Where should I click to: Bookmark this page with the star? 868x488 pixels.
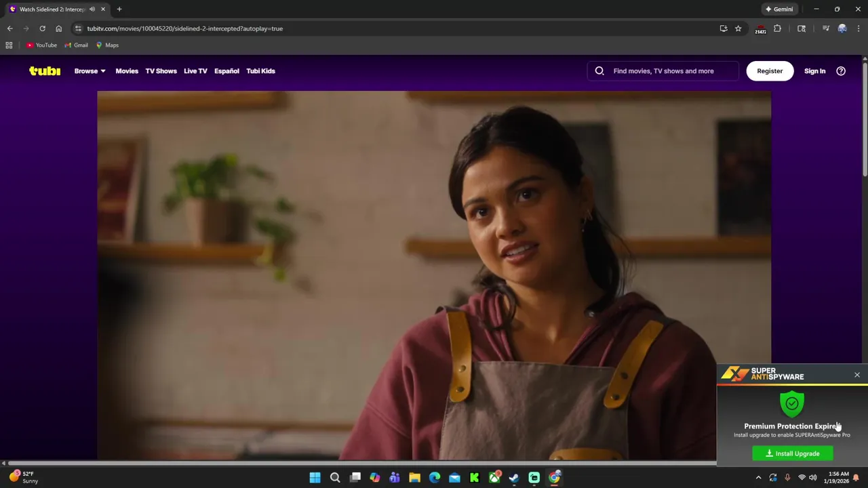pyautogui.click(x=738, y=28)
